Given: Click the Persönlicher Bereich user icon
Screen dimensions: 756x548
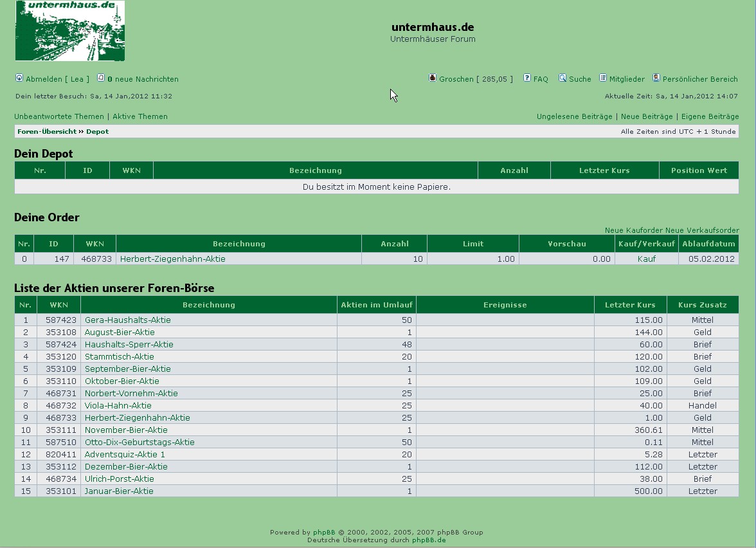Looking at the screenshot, I should tap(656, 78).
